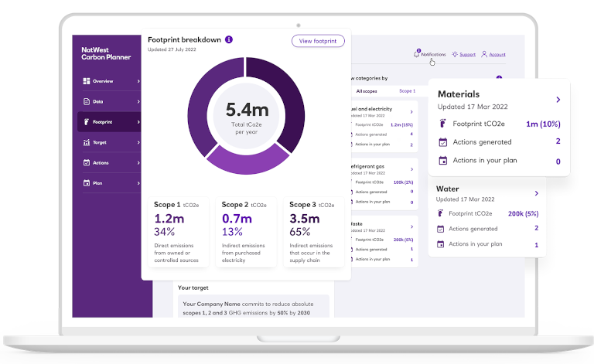Switch to the All scopes tab
Screen dimensions: 594x364
(x=365, y=91)
